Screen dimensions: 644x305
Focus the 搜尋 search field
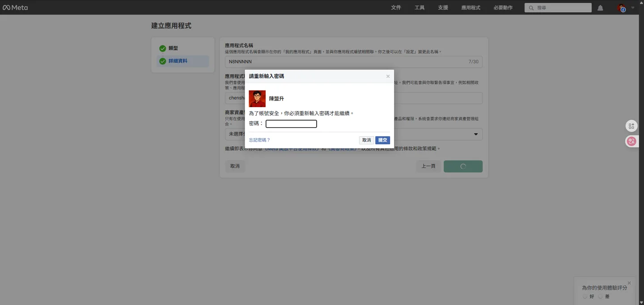point(558,8)
